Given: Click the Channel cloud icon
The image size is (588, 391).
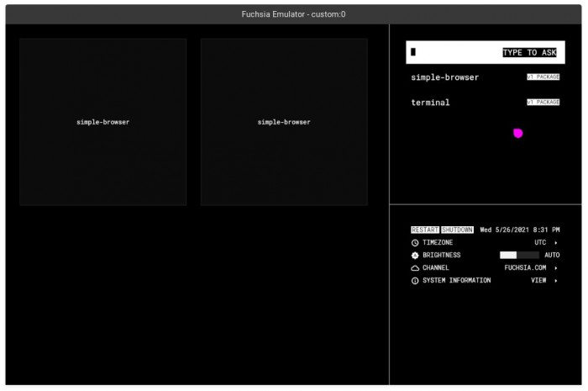Looking at the screenshot, I should [415, 267].
